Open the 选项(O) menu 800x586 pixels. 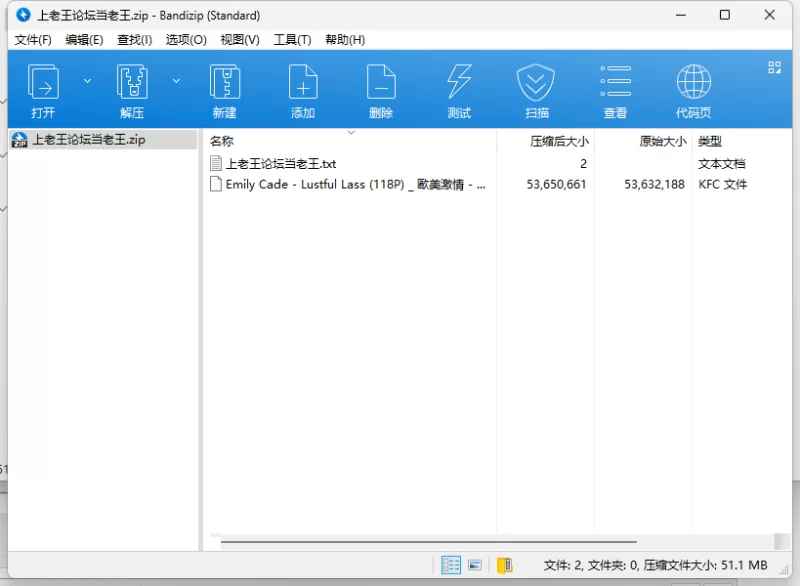pos(186,40)
